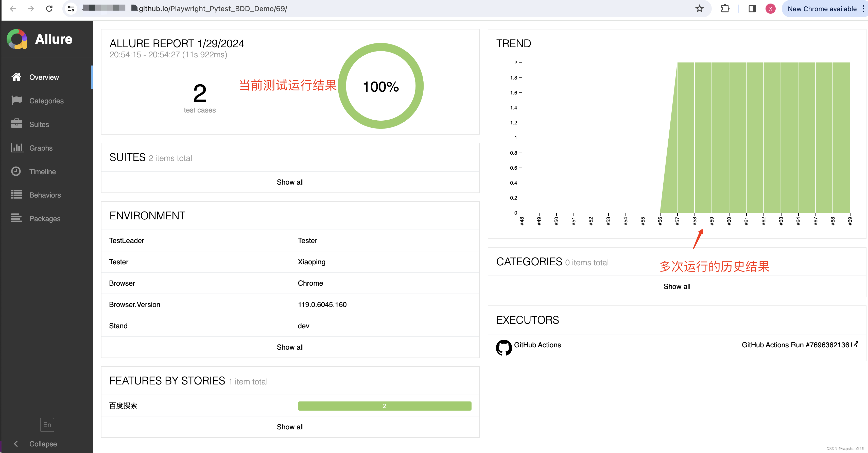The width and height of the screenshot is (868, 453).
Task: Click the browser forward arrow
Action: click(x=31, y=9)
